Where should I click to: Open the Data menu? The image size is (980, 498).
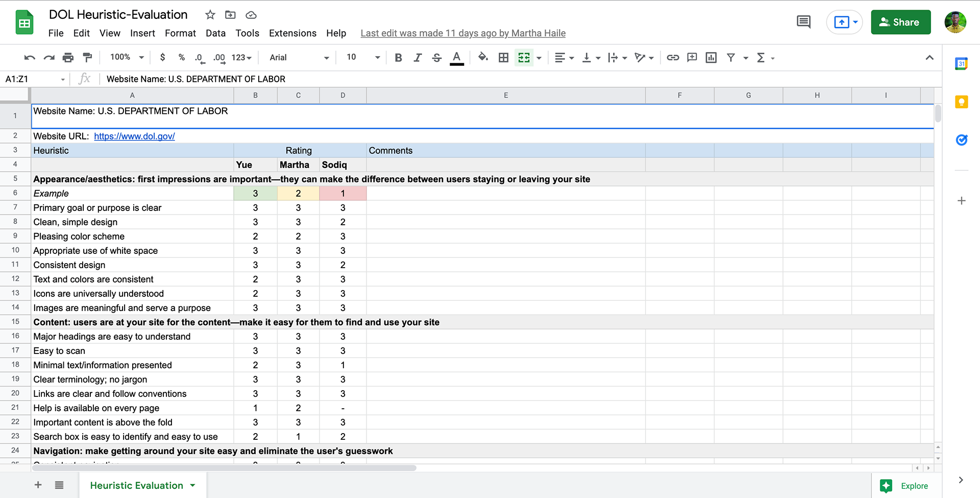click(x=215, y=33)
